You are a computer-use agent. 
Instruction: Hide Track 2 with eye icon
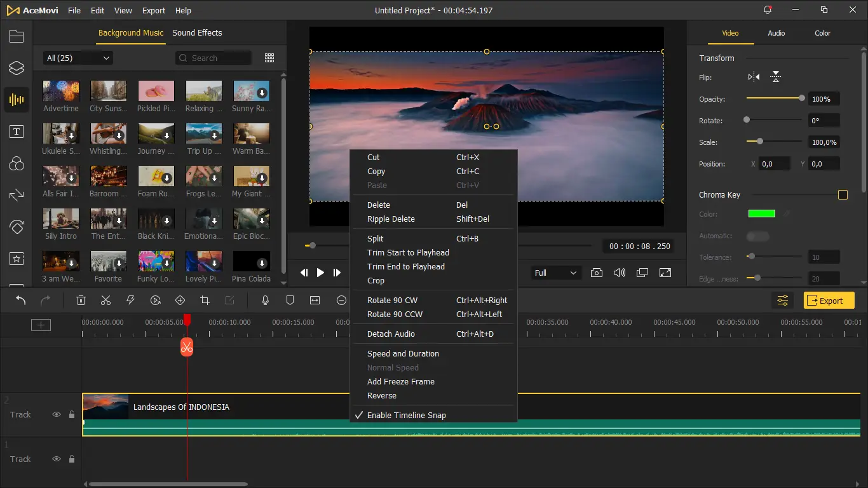coord(57,414)
